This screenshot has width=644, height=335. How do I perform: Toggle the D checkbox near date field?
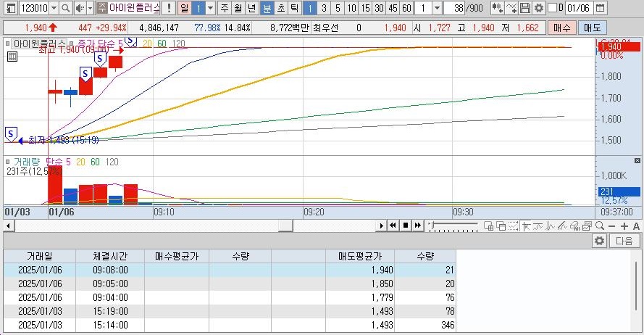(x=553, y=8)
